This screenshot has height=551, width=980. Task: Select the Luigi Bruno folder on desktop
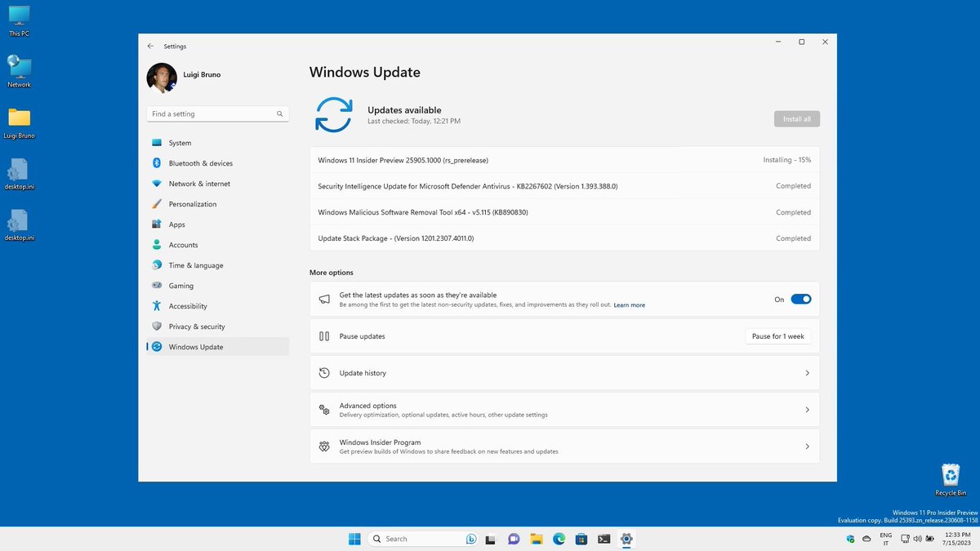coord(19,122)
